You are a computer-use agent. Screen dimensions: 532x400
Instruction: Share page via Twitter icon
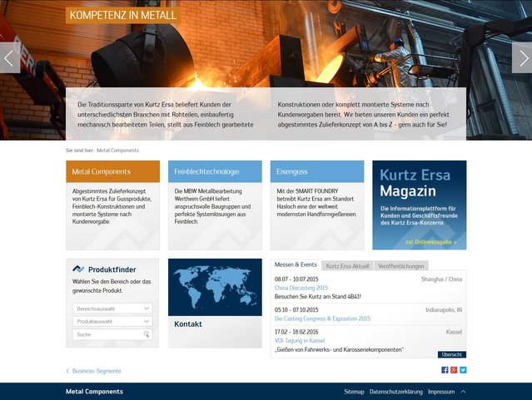click(463, 370)
